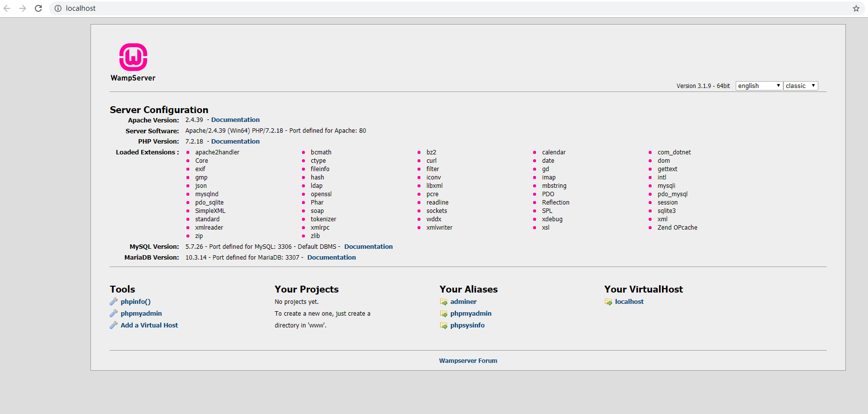This screenshot has height=414, width=868.
Task: Click the com_dotnet extension entry
Action: pos(674,152)
